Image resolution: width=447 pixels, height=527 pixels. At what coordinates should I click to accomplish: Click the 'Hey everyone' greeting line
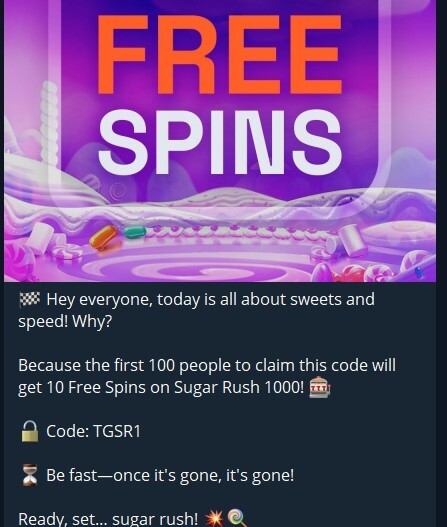210,299
